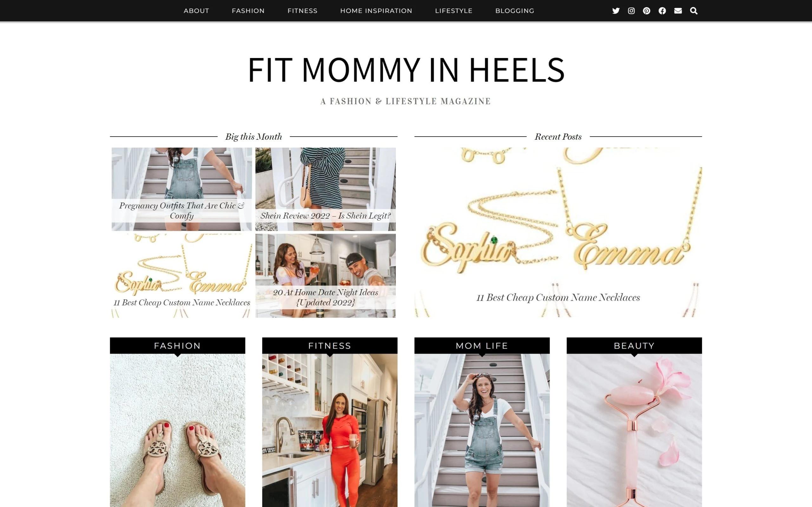Click the email envelope icon
Image resolution: width=812 pixels, height=507 pixels.
point(678,11)
